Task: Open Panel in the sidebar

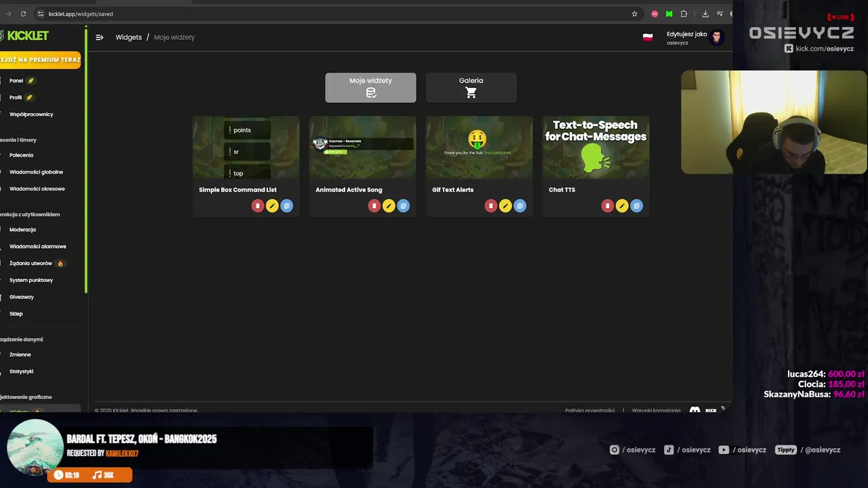Action: [x=16, y=81]
